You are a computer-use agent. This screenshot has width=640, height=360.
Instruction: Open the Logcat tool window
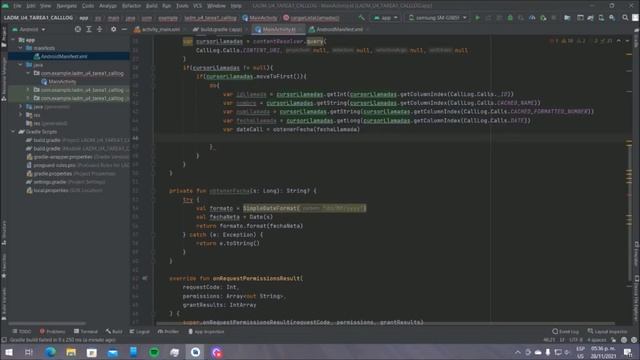[140, 331]
